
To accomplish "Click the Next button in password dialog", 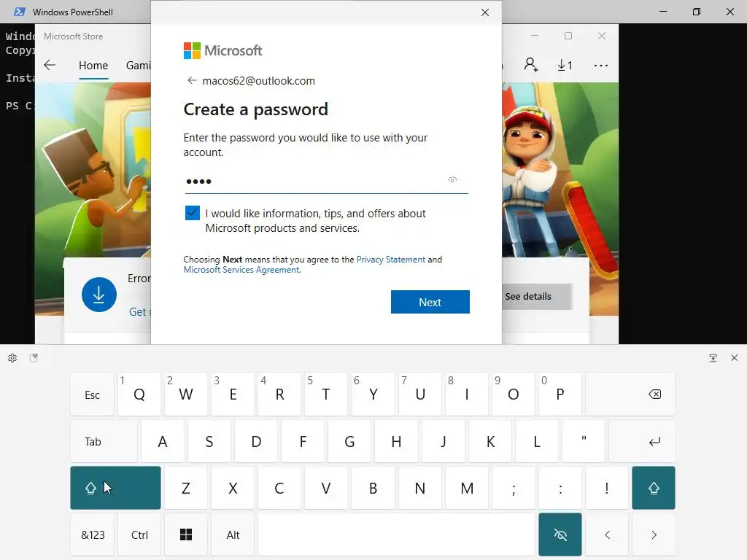I will (x=430, y=302).
